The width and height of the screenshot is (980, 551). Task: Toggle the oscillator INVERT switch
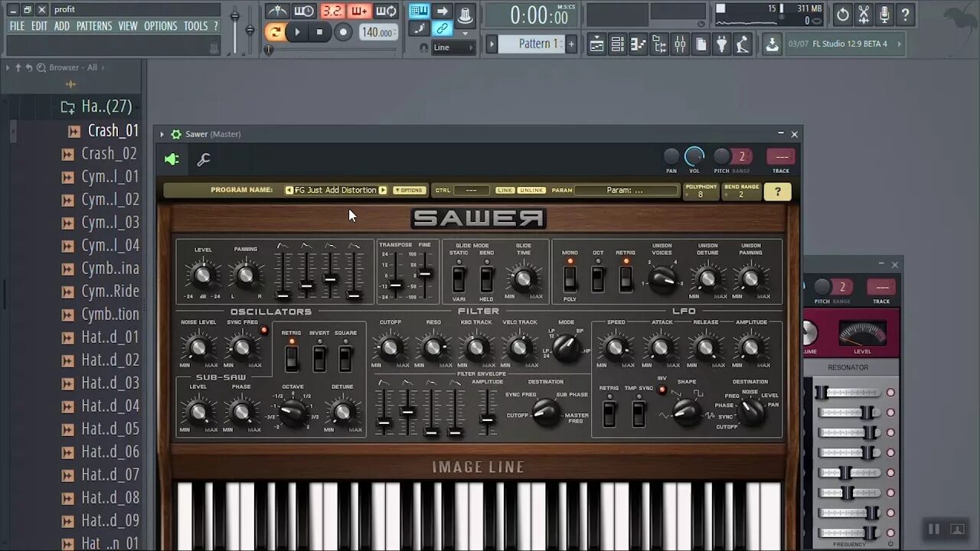[319, 358]
